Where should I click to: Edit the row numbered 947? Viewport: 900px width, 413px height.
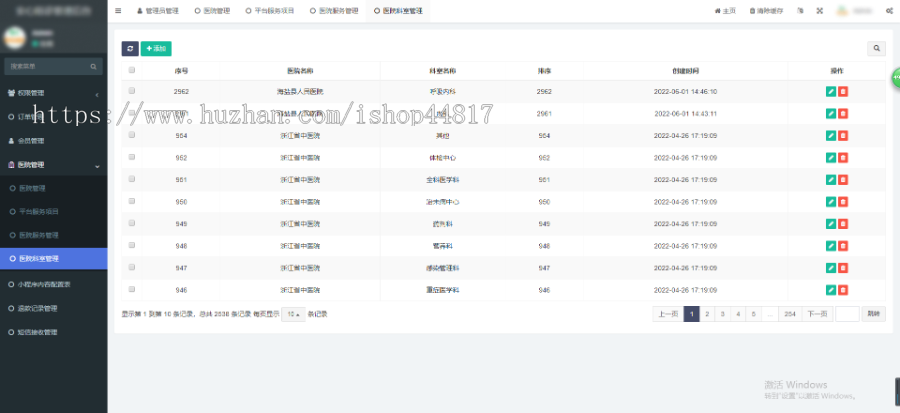831,268
